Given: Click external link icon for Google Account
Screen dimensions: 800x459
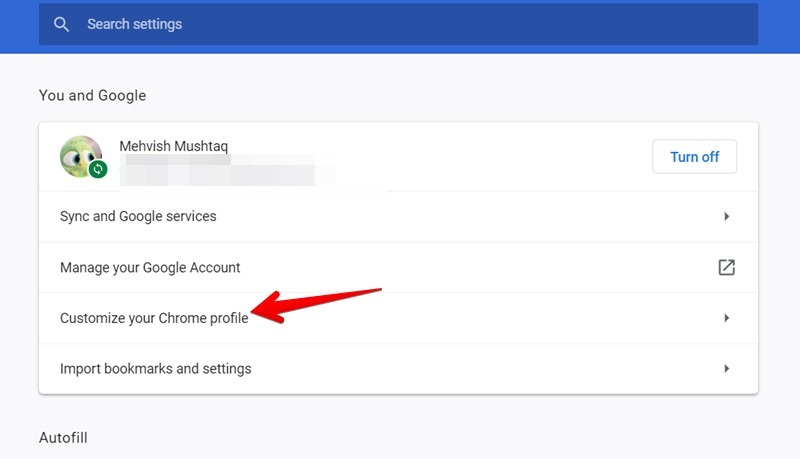Looking at the screenshot, I should coord(727,267).
